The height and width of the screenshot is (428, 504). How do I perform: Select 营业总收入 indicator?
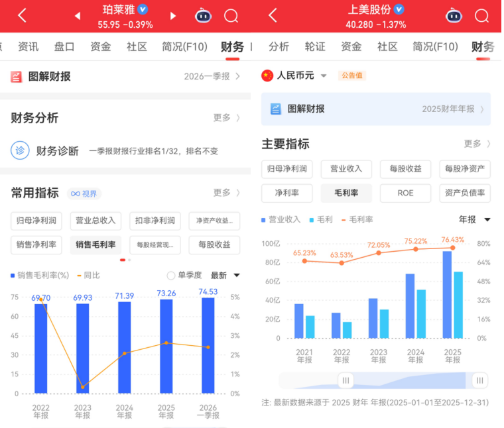(95, 221)
